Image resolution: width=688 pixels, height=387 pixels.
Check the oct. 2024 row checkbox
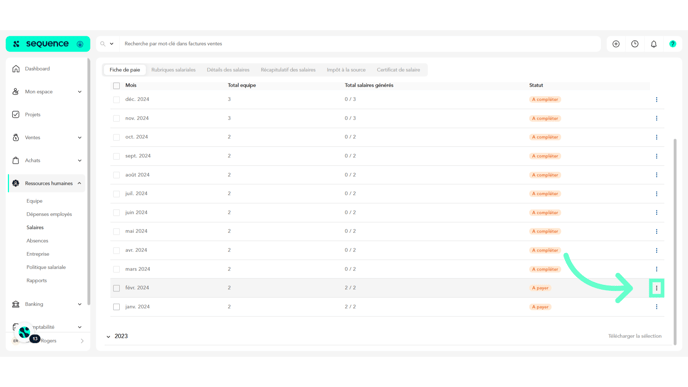tap(116, 137)
